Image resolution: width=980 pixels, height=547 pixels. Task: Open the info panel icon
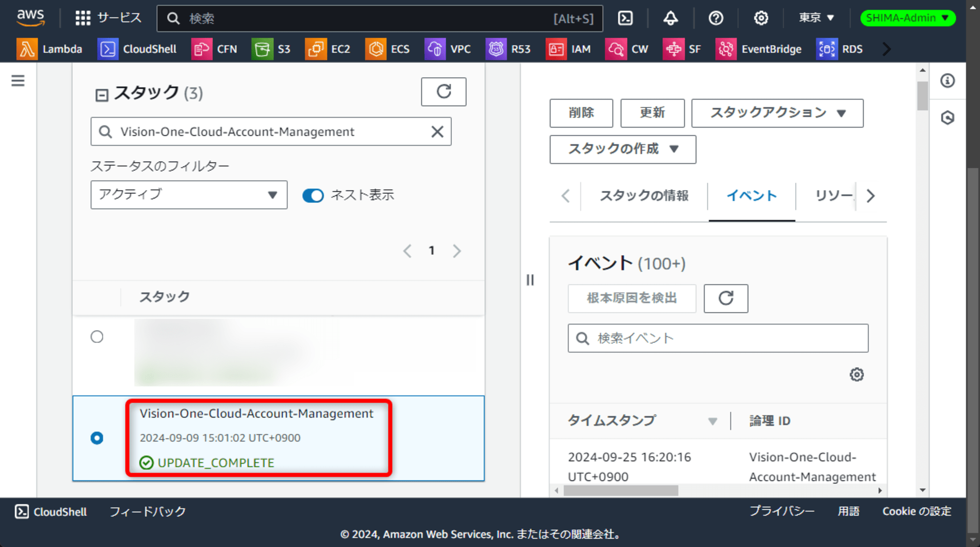[948, 81]
